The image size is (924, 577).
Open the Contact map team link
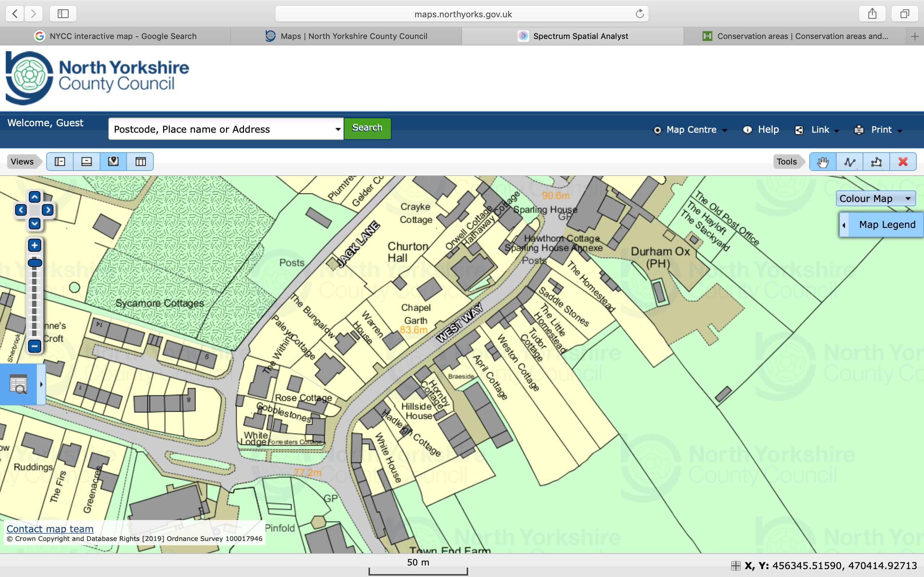pyautogui.click(x=50, y=529)
